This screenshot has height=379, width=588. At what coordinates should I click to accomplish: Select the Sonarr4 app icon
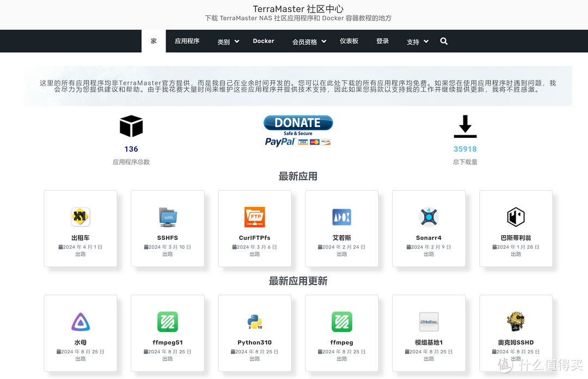point(428,216)
